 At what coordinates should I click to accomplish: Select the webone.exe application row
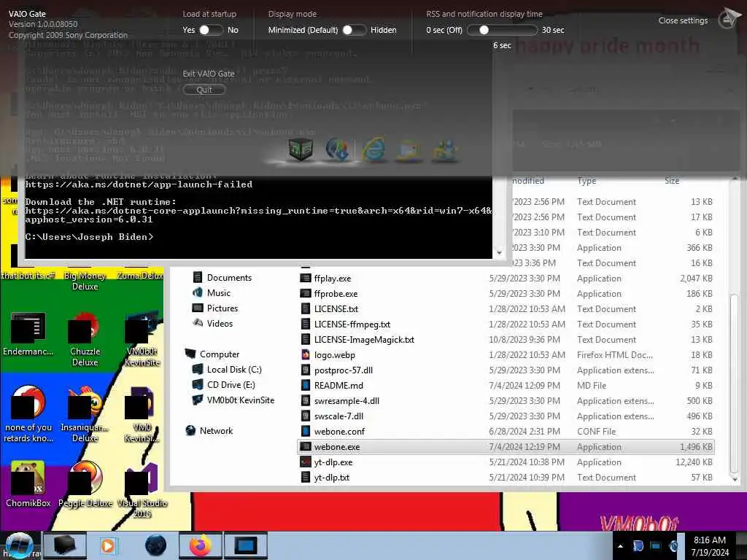click(x=506, y=447)
